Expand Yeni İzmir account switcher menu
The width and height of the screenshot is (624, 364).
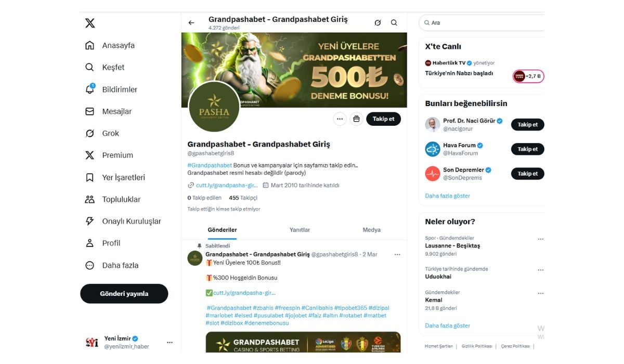pyautogui.click(x=170, y=343)
